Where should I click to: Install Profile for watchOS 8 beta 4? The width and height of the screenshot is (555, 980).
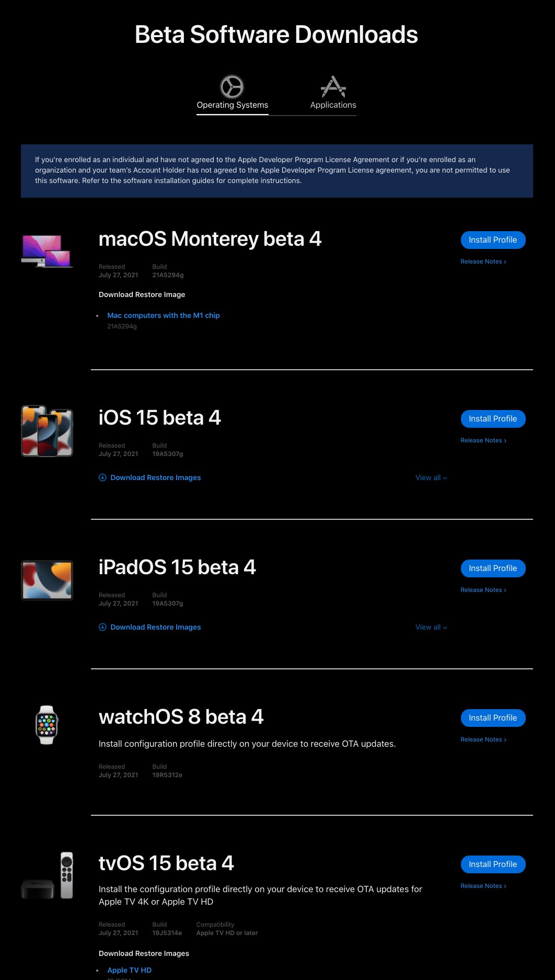tap(493, 718)
